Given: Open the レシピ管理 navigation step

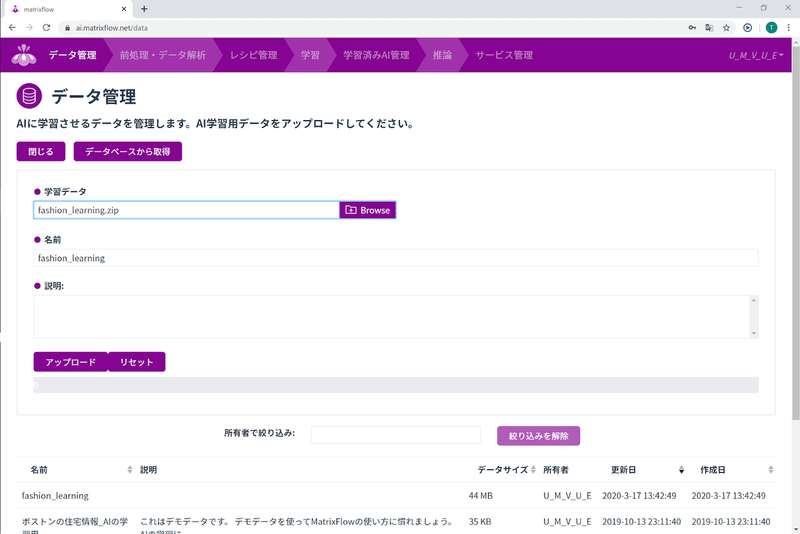Looking at the screenshot, I should pyautogui.click(x=254, y=55).
